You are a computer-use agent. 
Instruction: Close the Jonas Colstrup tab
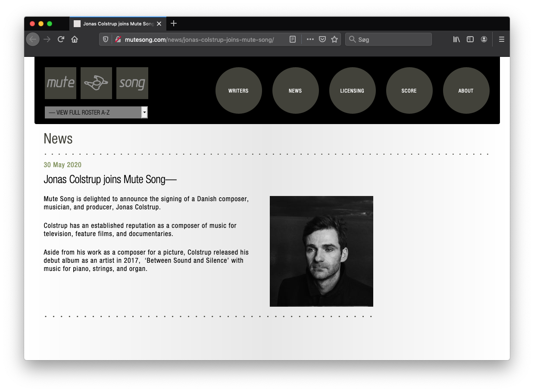[x=159, y=24]
